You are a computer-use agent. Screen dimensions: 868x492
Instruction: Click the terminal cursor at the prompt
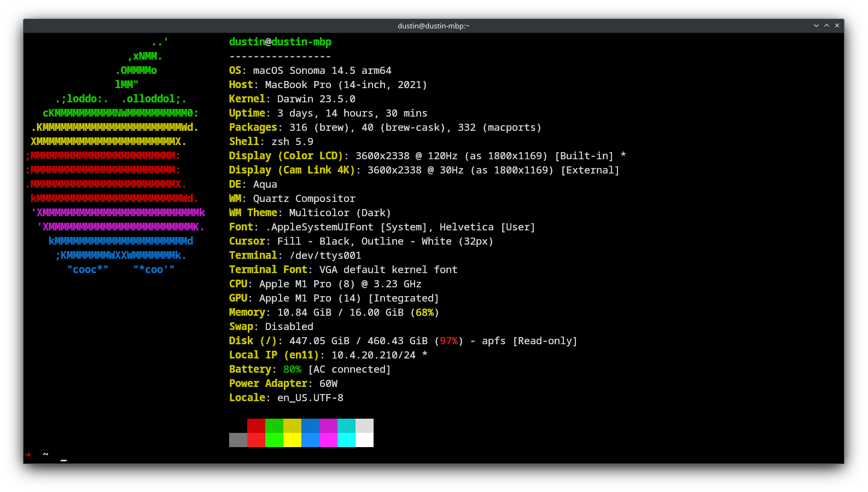tap(63, 460)
